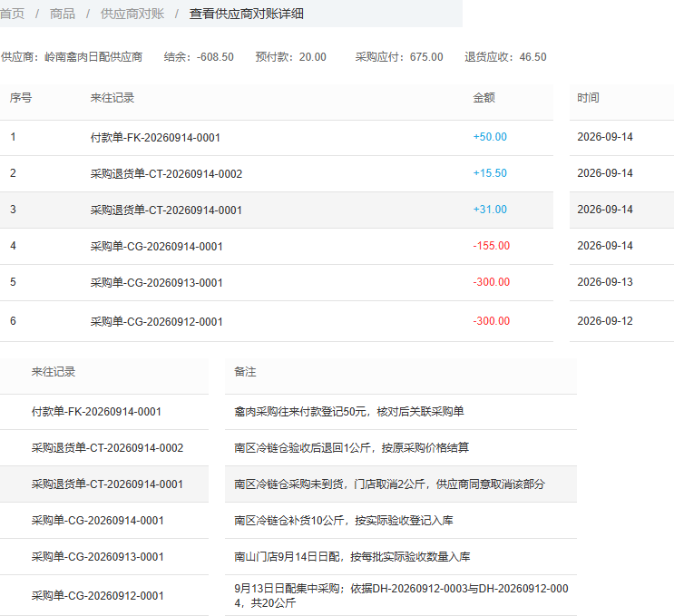Click date 2026-09-13
Image resolution: width=674 pixels, height=616 pixels.
tap(605, 282)
